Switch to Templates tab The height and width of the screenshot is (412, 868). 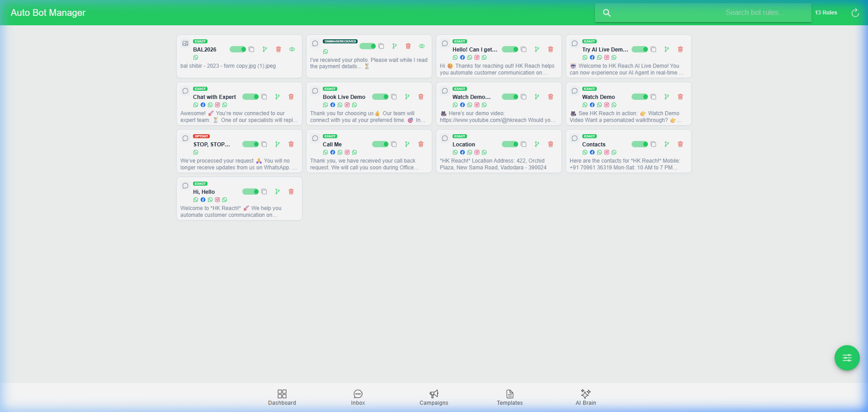pyautogui.click(x=510, y=398)
